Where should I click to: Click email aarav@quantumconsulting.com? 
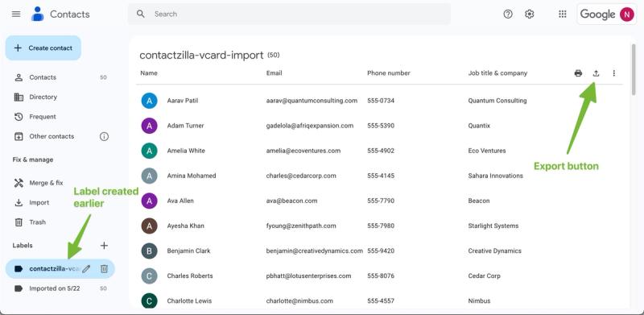(312, 101)
